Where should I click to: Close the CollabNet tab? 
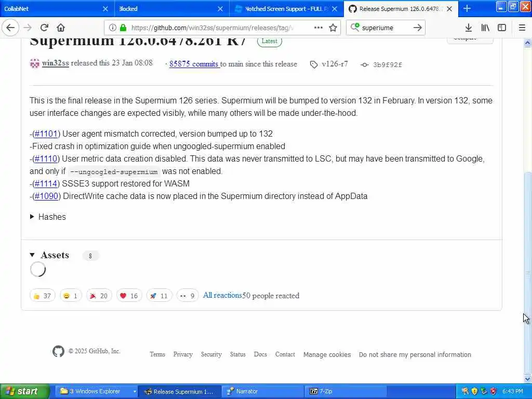tap(105, 9)
